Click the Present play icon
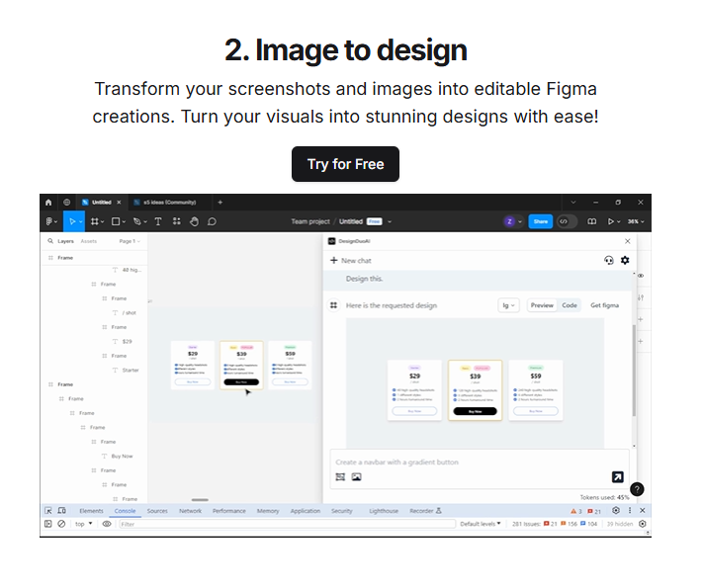 click(611, 221)
